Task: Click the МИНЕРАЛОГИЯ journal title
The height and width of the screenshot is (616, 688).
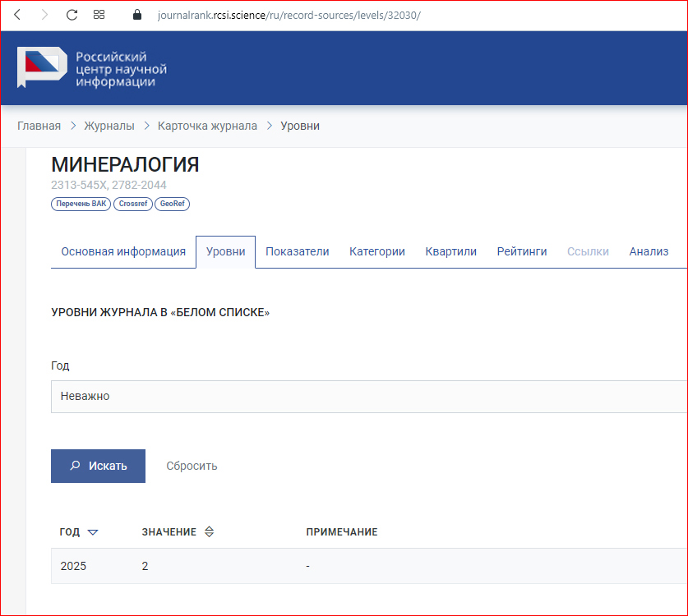Action: (125, 165)
